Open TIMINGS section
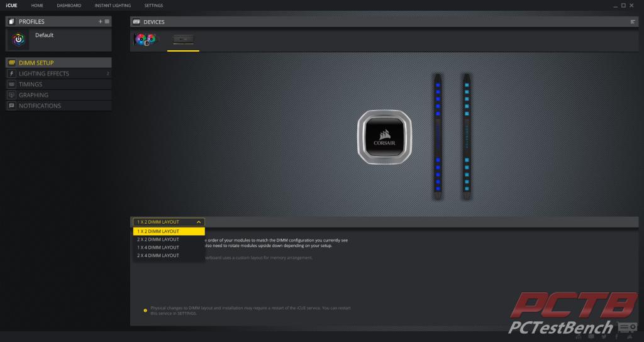The image size is (644, 342). [58, 84]
